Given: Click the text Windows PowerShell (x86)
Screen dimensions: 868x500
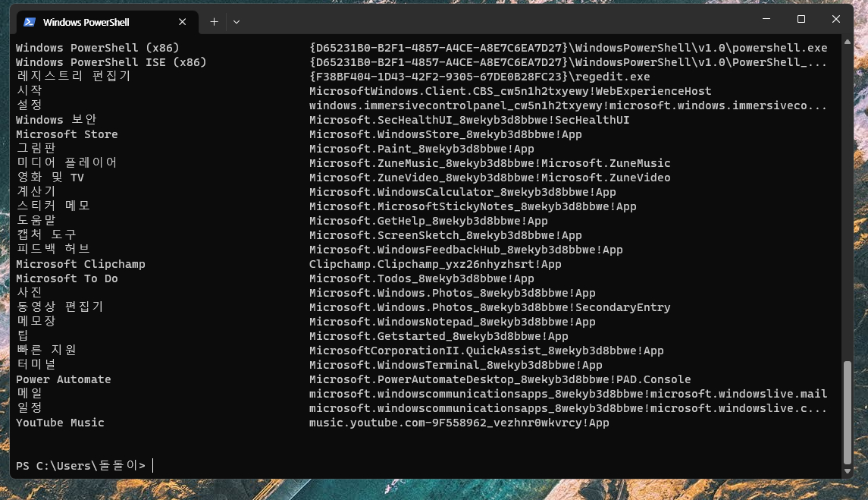Looking at the screenshot, I should [98, 48].
